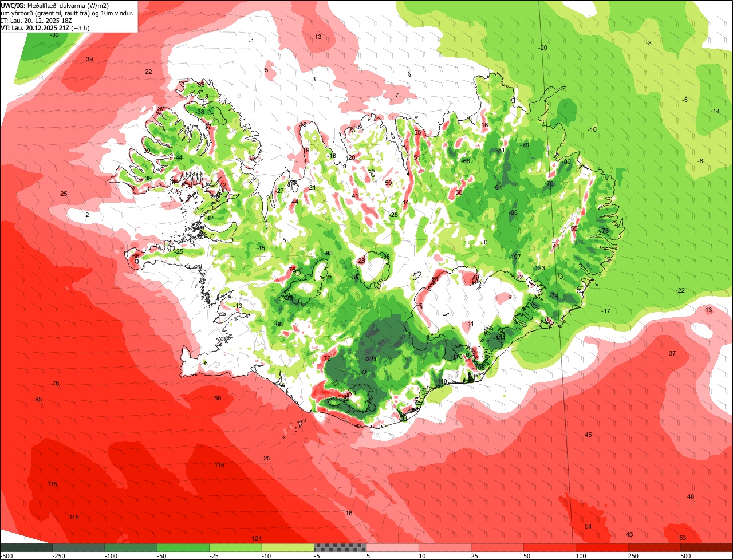Click the -250 to -100 legend color band
The image size is (733, 560).
click(x=78, y=547)
